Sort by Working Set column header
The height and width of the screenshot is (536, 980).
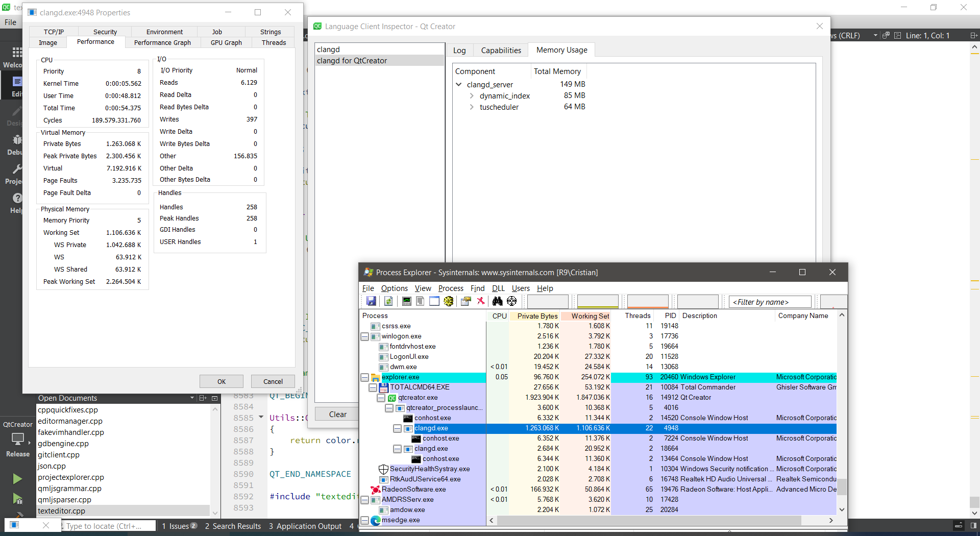(587, 316)
